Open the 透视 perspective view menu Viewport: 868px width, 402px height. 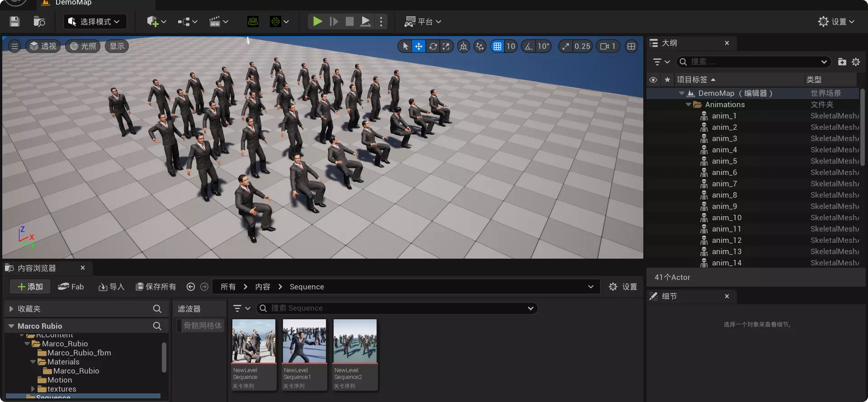pos(43,46)
